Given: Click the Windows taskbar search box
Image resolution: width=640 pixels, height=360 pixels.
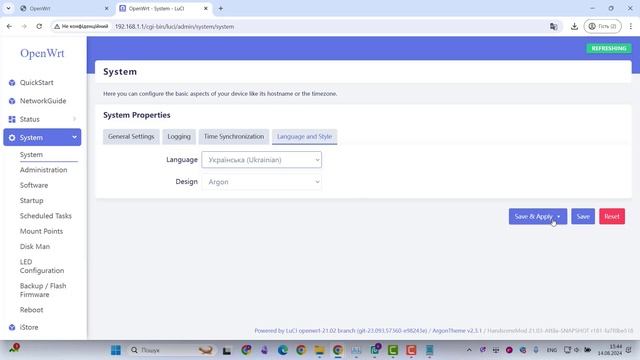Looking at the screenshot, I should [x=171, y=350].
